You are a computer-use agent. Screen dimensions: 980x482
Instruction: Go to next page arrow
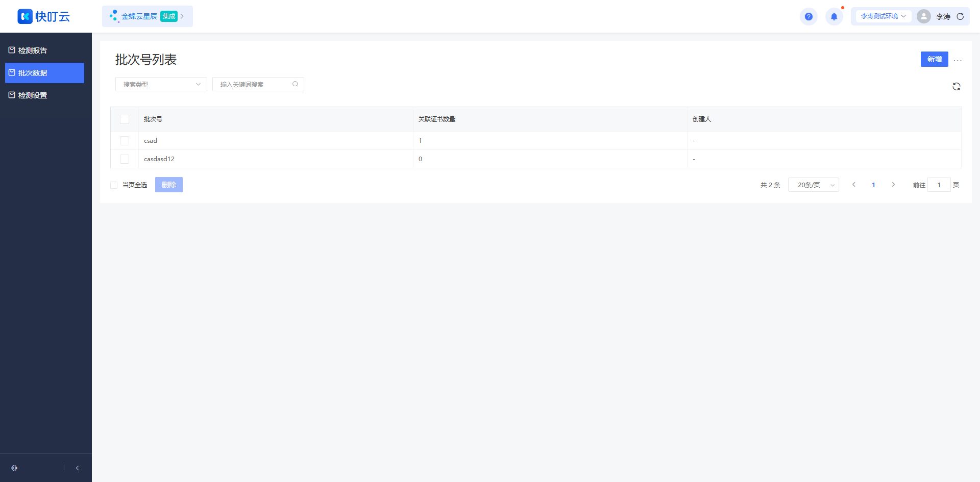(893, 185)
